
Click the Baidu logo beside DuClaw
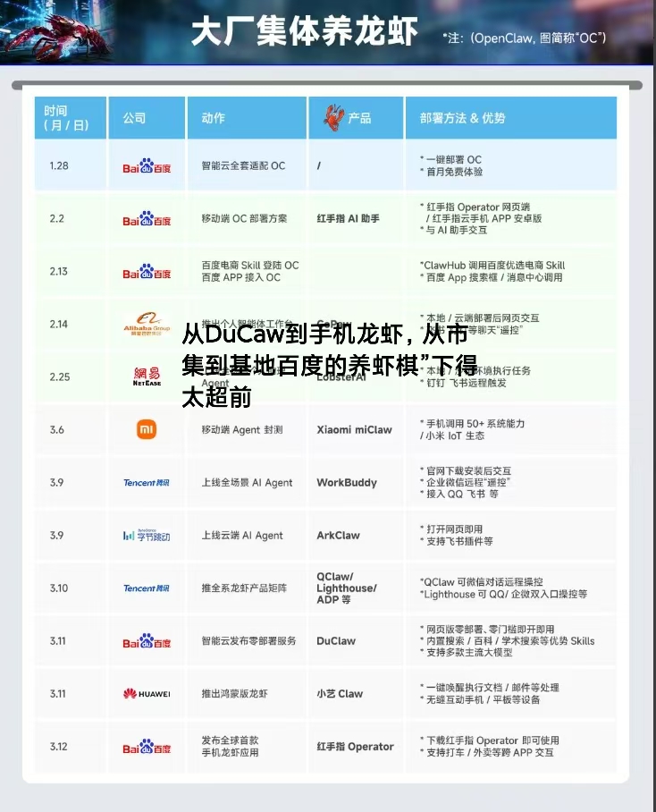(x=147, y=641)
